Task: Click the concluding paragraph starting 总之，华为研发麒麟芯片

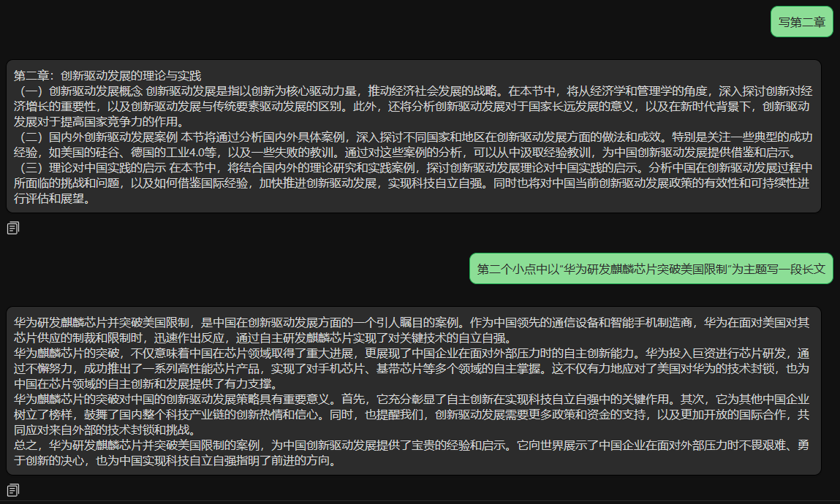Action: pos(412,453)
